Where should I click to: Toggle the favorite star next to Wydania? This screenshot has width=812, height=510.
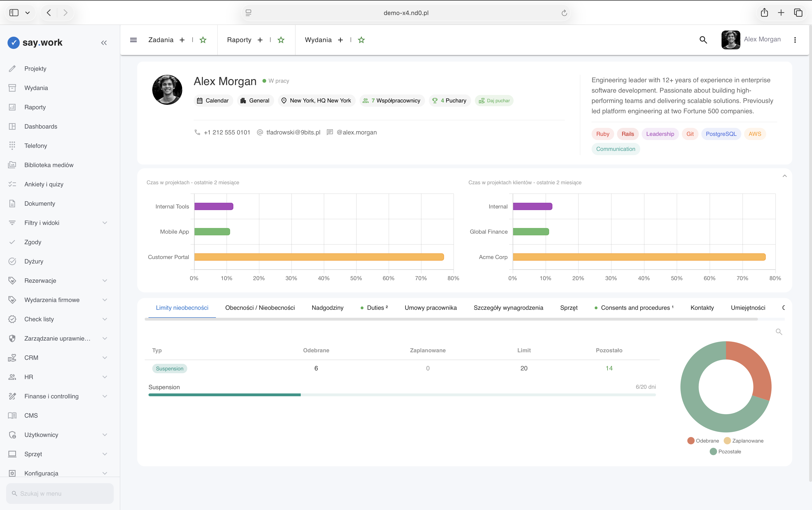pos(361,40)
